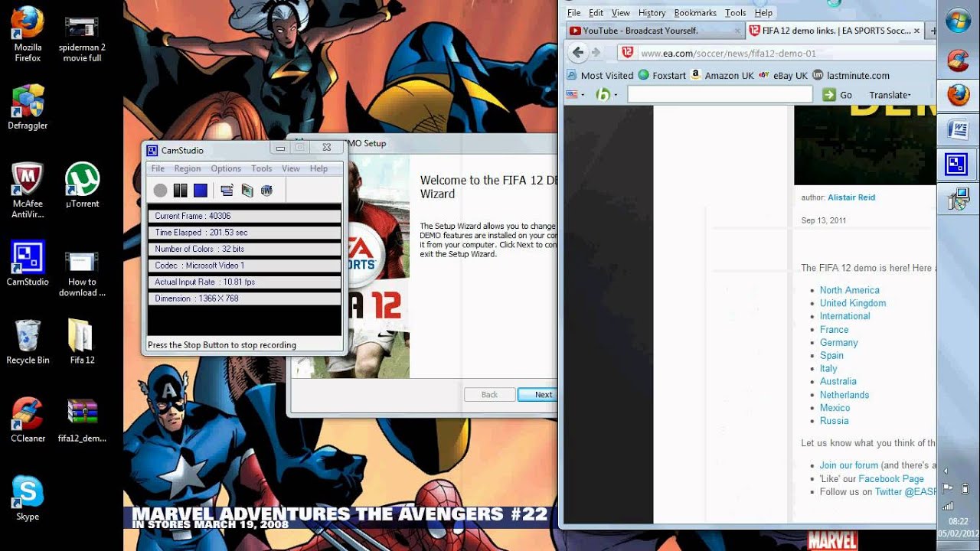The width and height of the screenshot is (980, 551).
Task: Click the SWF producer icon in CamStudio
Action: [266, 191]
